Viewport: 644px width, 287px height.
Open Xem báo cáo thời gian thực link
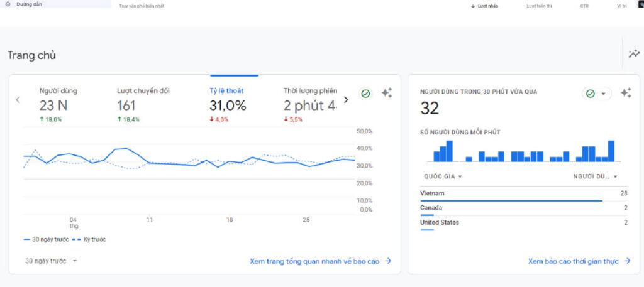point(579,261)
